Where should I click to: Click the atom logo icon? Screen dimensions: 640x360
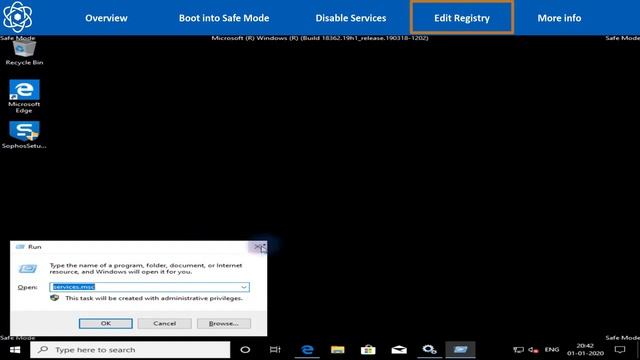(x=17, y=17)
